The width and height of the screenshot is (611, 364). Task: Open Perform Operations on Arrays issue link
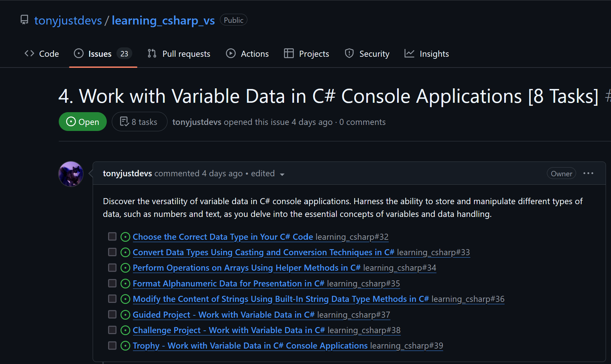[247, 268]
